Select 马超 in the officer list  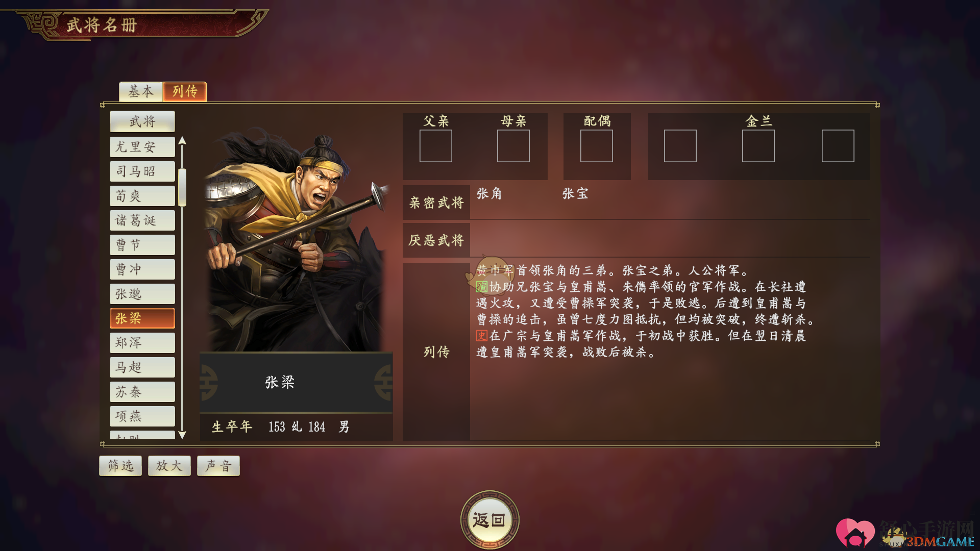142,367
